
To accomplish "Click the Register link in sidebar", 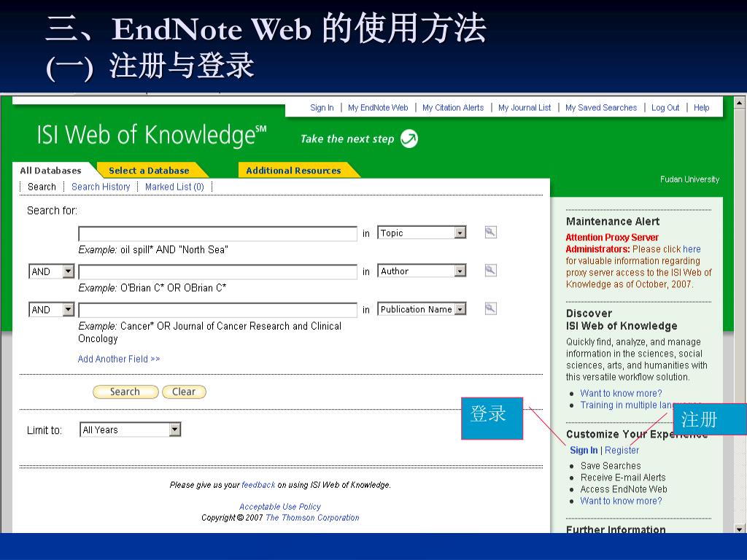I will pos(622,450).
